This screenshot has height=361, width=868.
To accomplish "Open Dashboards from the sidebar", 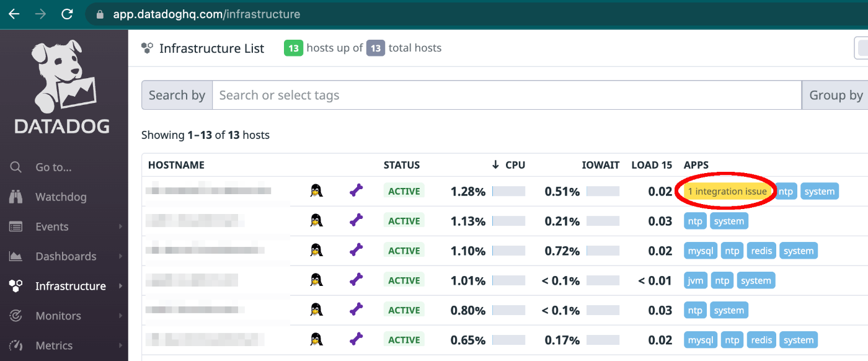I will click(x=66, y=256).
